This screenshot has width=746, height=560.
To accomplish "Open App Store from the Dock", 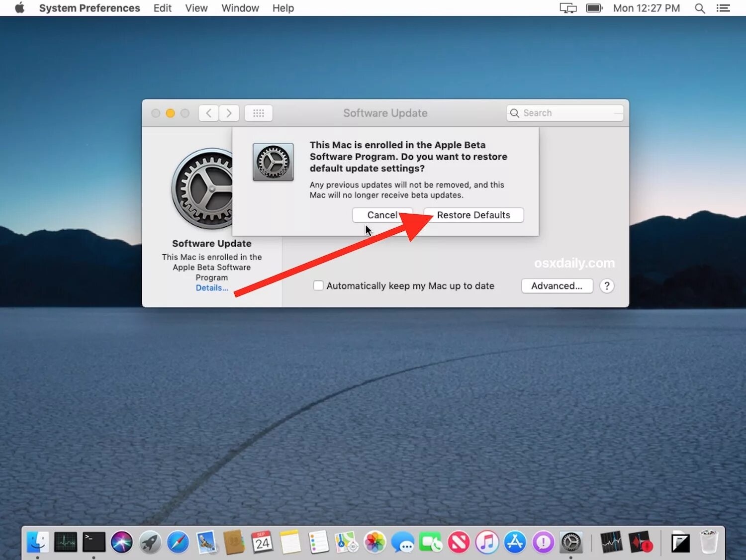I will coord(515,542).
